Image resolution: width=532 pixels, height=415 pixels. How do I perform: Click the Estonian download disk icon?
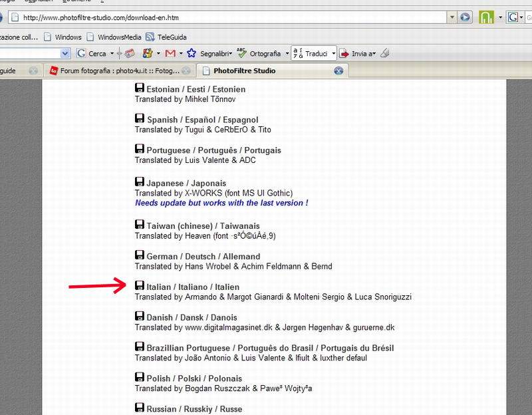(140, 88)
